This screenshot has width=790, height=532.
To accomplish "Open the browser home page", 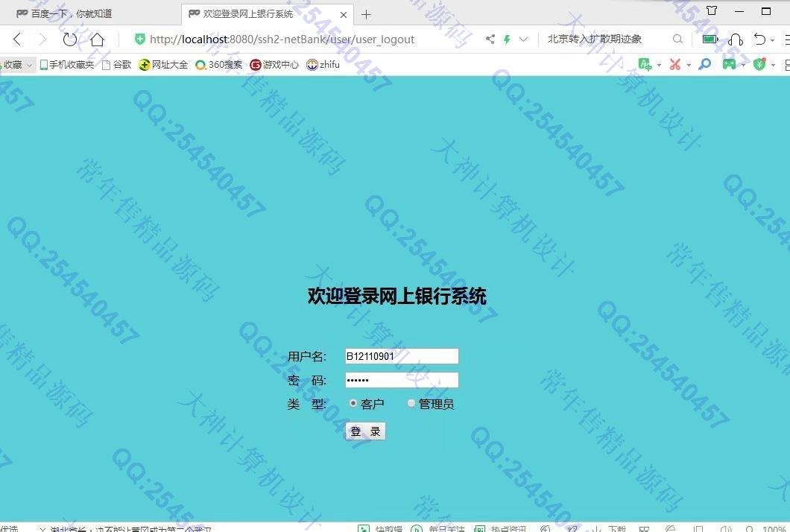I will tap(97, 39).
